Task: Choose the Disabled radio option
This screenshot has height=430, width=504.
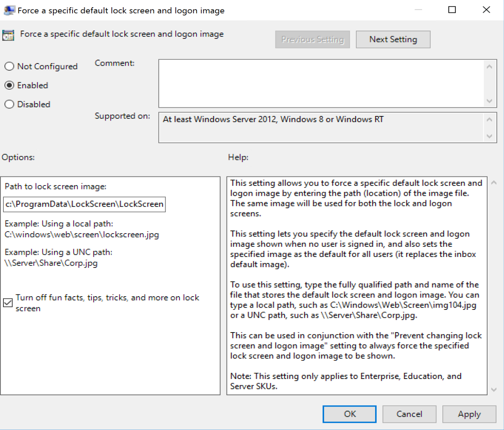Action: (x=9, y=104)
